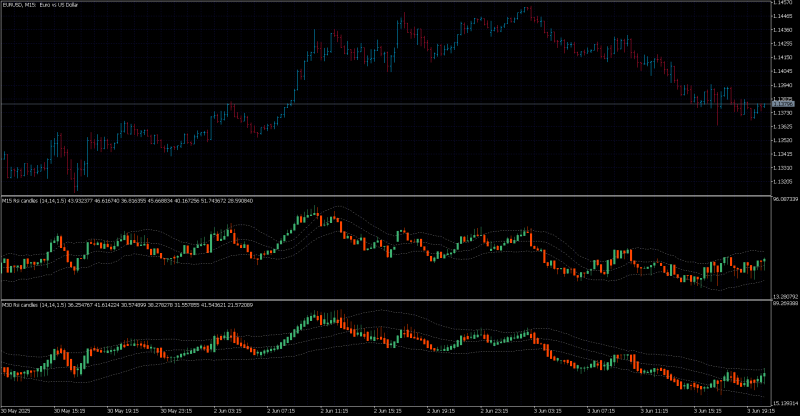Click the M15 Rsi pane lower scale value 13.280792
The image size is (800, 416).
pos(785,296)
